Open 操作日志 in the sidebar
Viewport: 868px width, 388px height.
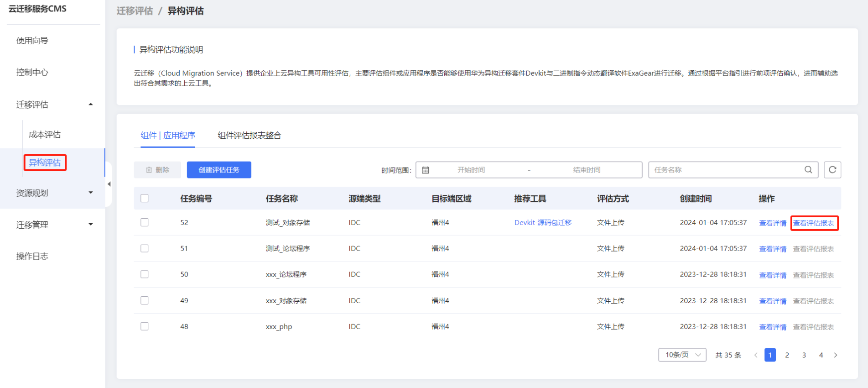point(32,256)
